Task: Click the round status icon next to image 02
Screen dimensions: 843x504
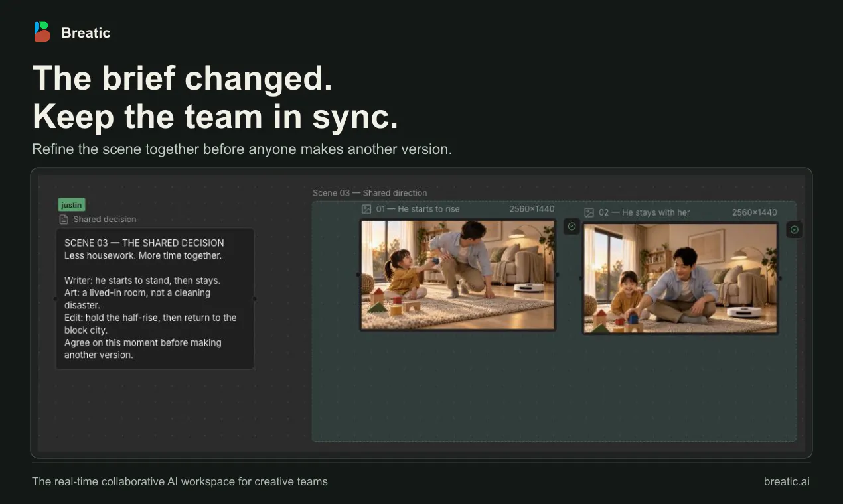Action: (x=794, y=229)
